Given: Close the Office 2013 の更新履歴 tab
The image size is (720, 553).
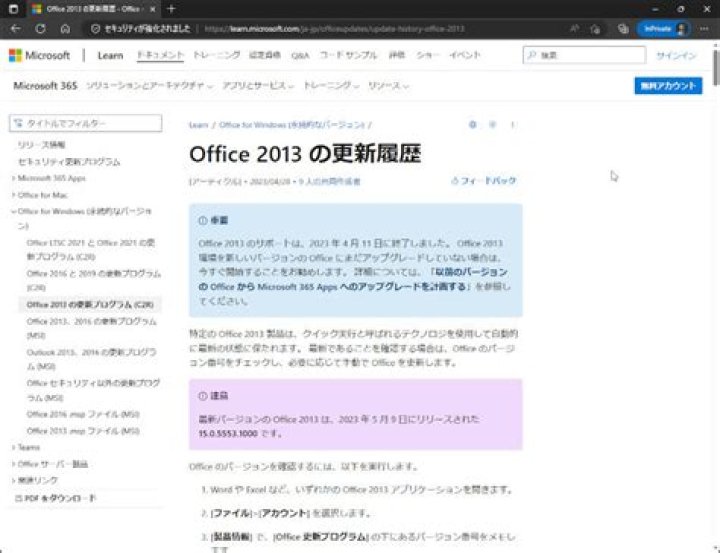Looking at the screenshot, I should 152,9.
